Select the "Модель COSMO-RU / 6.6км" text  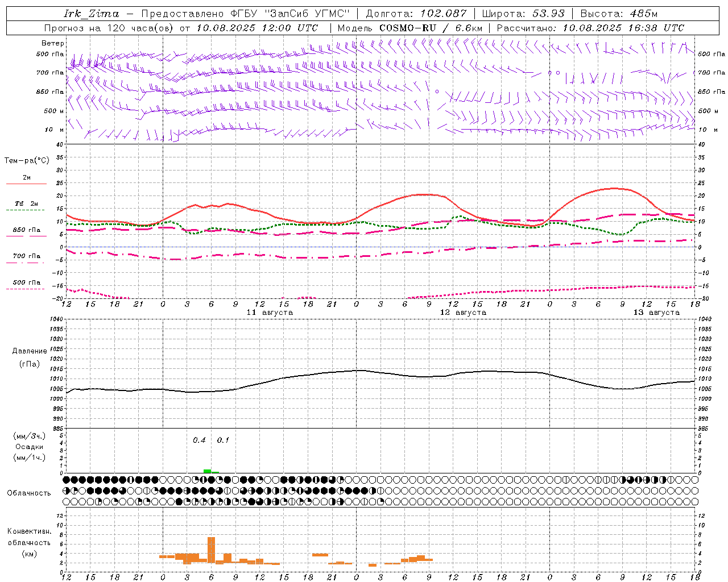(x=410, y=28)
